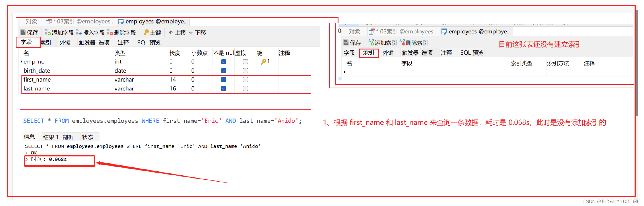Click row indicator arrow in empty index row
This screenshot has height=206, width=644.
click(x=344, y=72)
